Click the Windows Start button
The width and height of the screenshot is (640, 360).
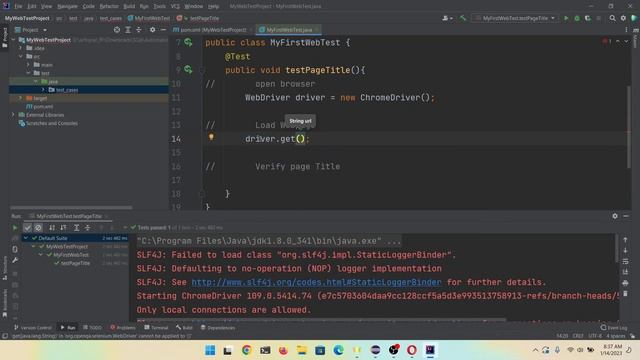click(x=210, y=350)
